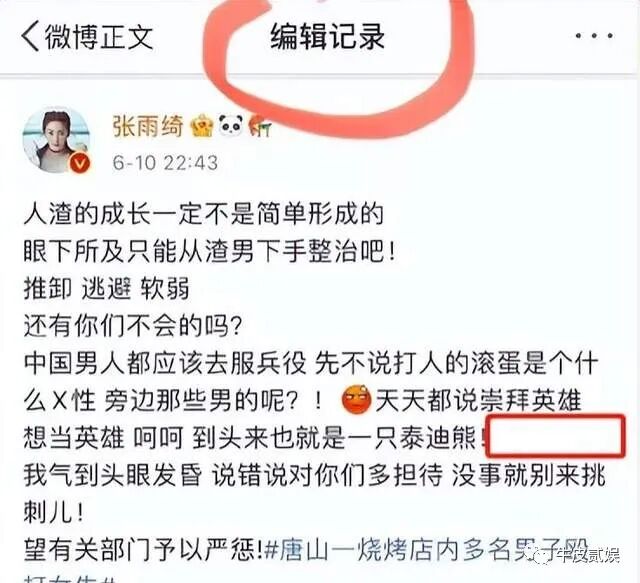
Task: Open the 张雨绮 username link
Action: (148, 125)
